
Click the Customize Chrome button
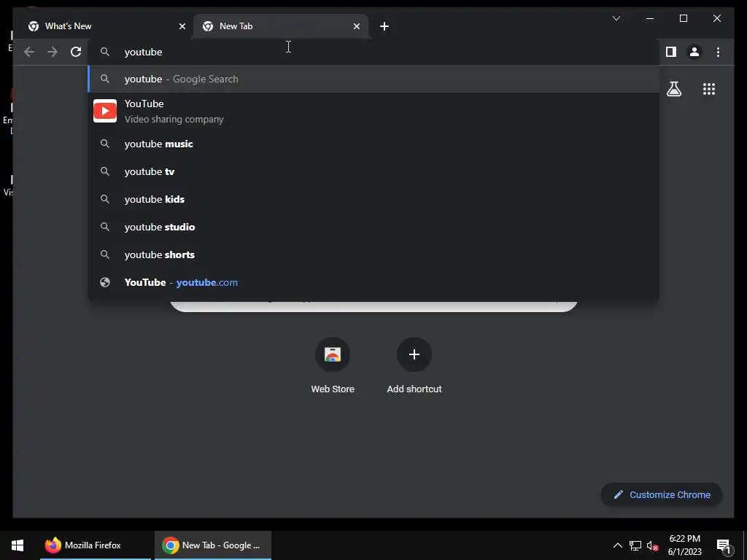[x=662, y=495]
